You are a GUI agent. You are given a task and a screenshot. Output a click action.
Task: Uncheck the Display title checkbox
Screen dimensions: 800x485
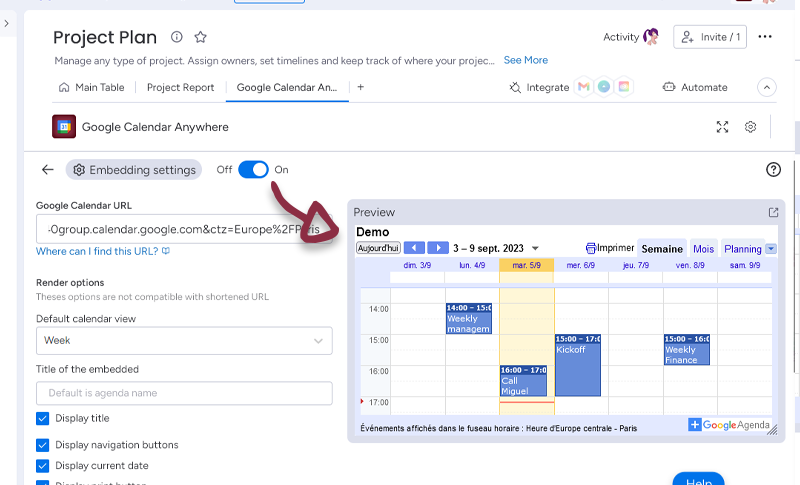42,418
